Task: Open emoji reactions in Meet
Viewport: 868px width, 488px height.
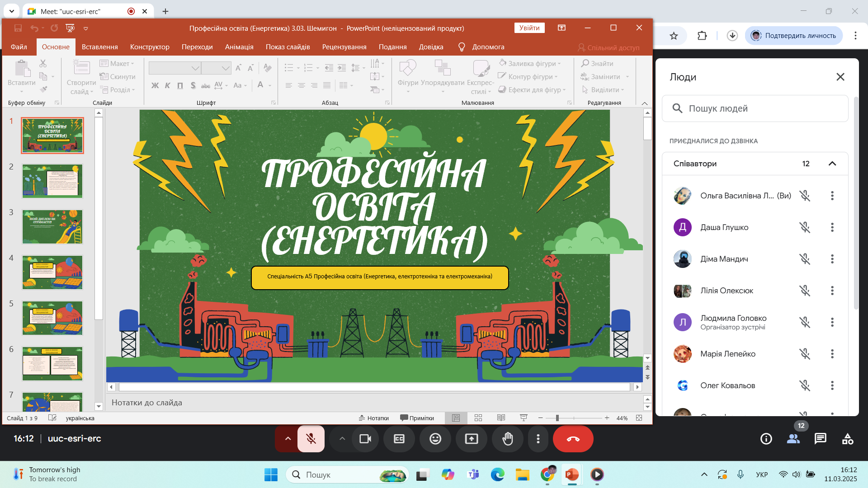Action: (435, 439)
